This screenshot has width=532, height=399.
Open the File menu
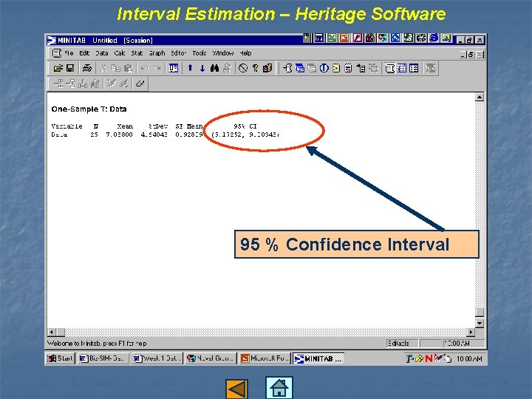coord(69,53)
